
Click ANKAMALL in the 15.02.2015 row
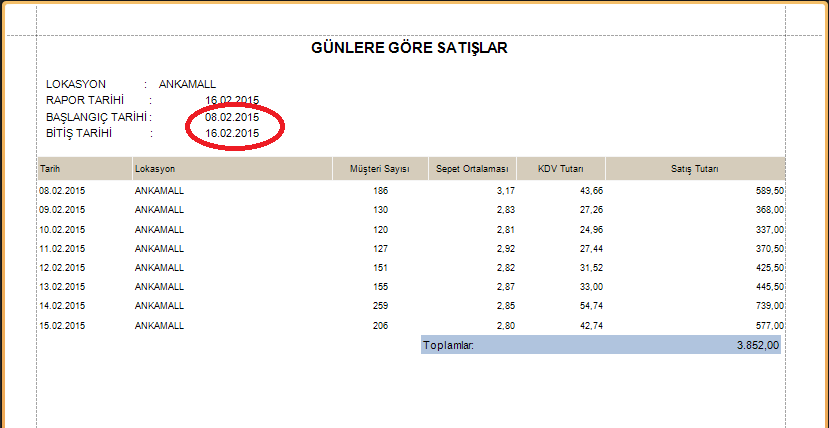pyautogui.click(x=159, y=325)
